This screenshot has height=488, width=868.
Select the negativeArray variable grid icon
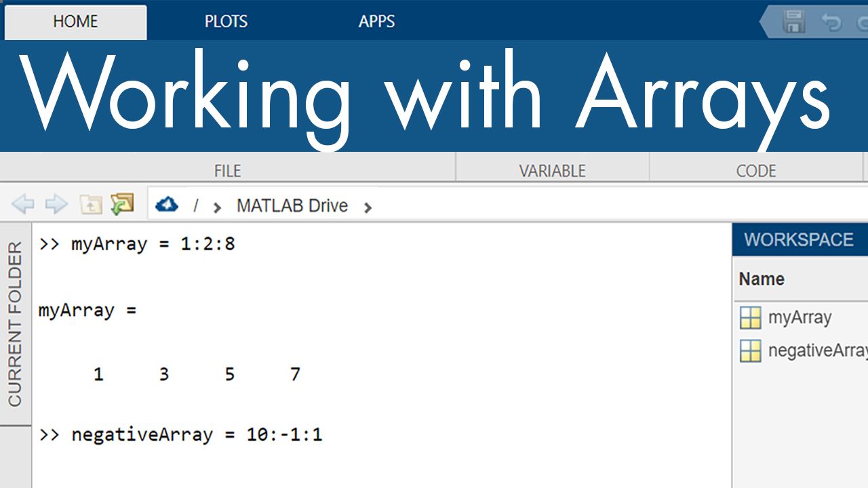coord(749,350)
